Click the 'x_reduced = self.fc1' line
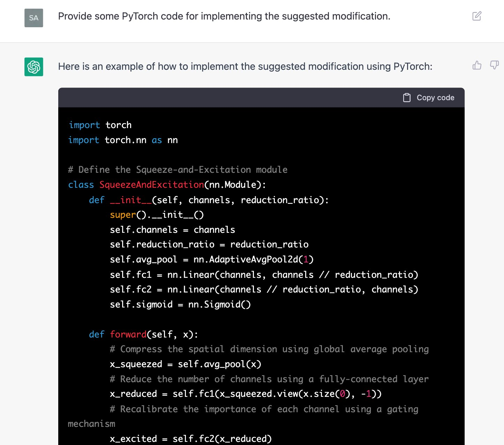This screenshot has width=504, height=445. (x=246, y=394)
